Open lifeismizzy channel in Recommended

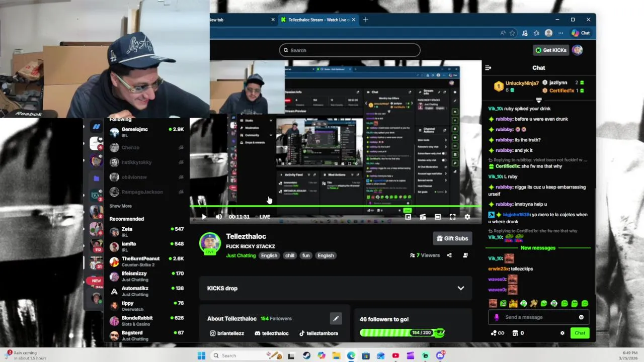[146, 277]
